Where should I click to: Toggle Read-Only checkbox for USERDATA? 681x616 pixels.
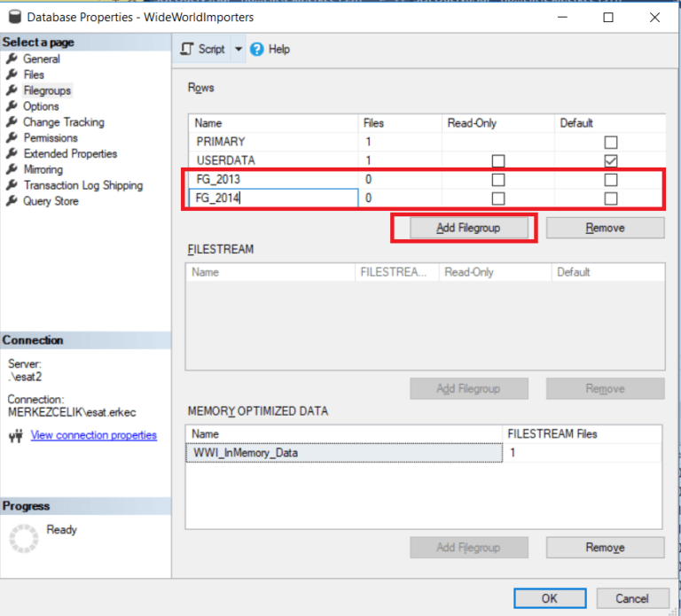click(498, 161)
